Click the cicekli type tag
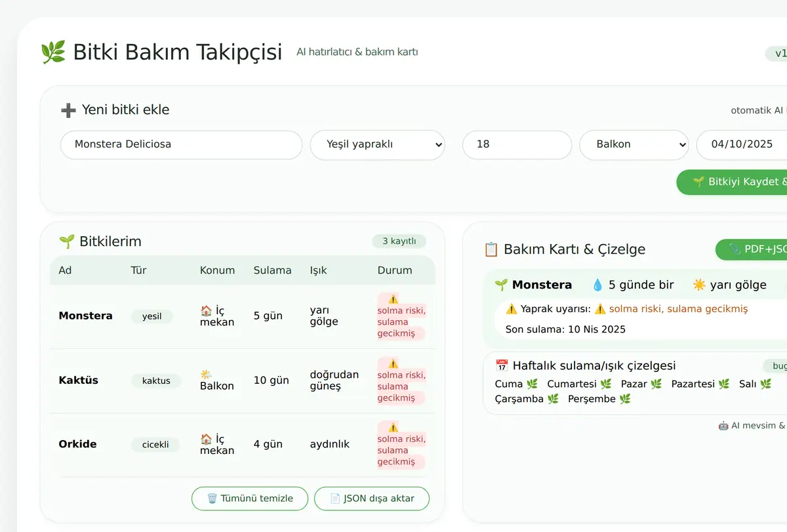Viewport: 787px width, 532px height. (x=155, y=445)
